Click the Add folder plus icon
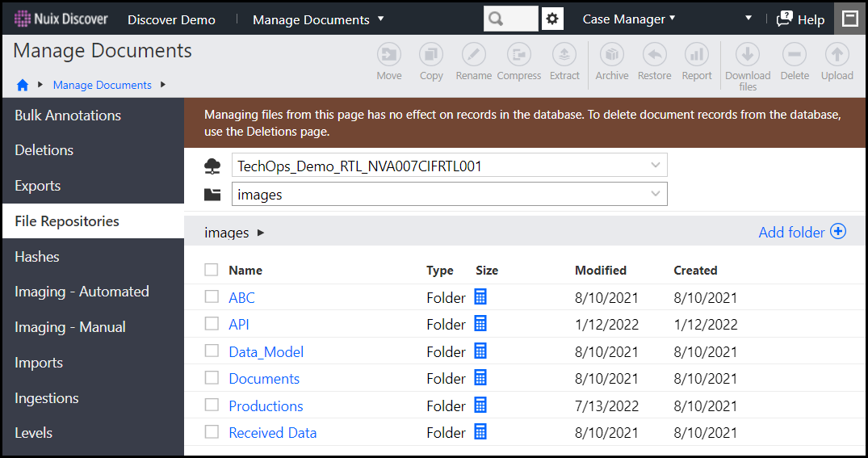The image size is (868, 458). [838, 232]
